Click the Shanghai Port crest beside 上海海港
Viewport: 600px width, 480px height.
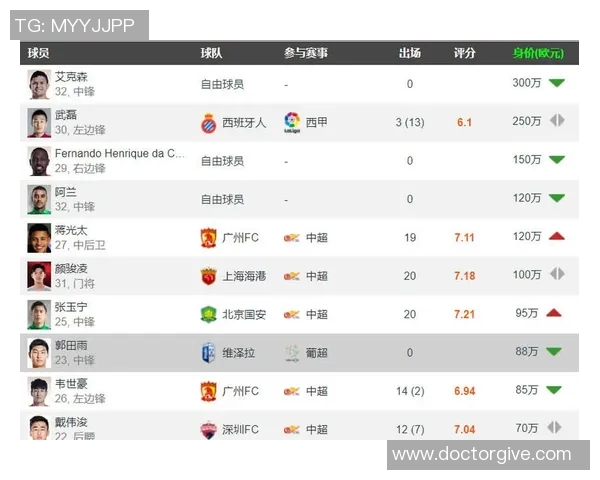pos(208,276)
